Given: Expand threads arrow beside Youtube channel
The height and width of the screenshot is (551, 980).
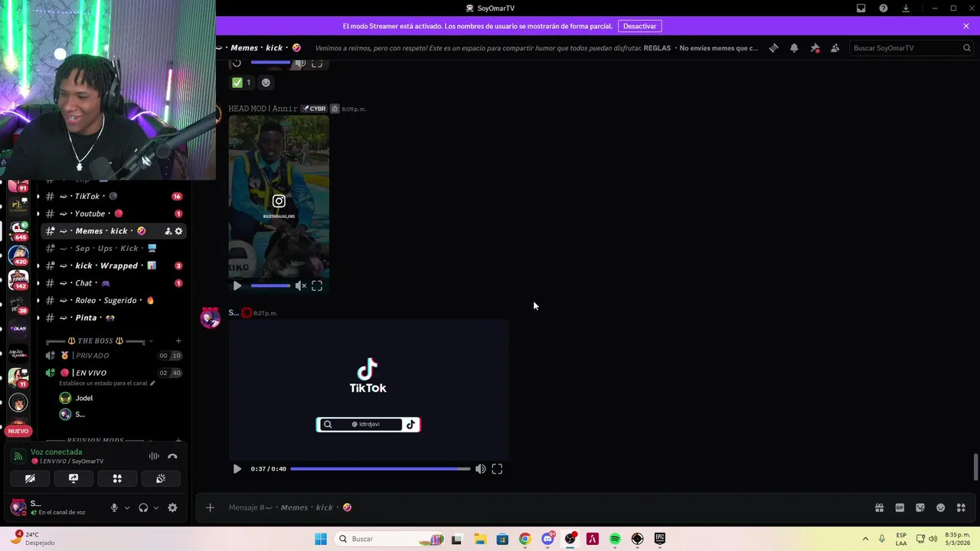Looking at the screenshot, I should [38, 214].
